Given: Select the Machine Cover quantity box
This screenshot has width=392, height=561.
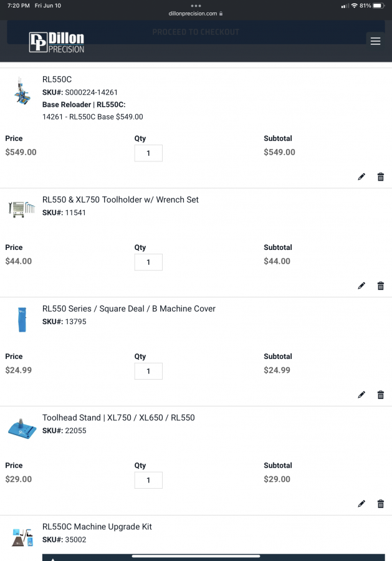Looking at the screenshot, I should click(148, 372).
